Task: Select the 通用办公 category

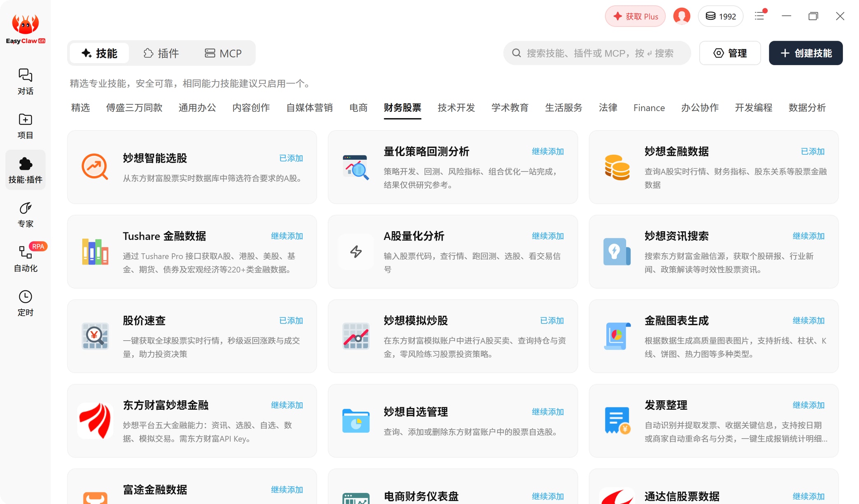Action: click(197, 108)
